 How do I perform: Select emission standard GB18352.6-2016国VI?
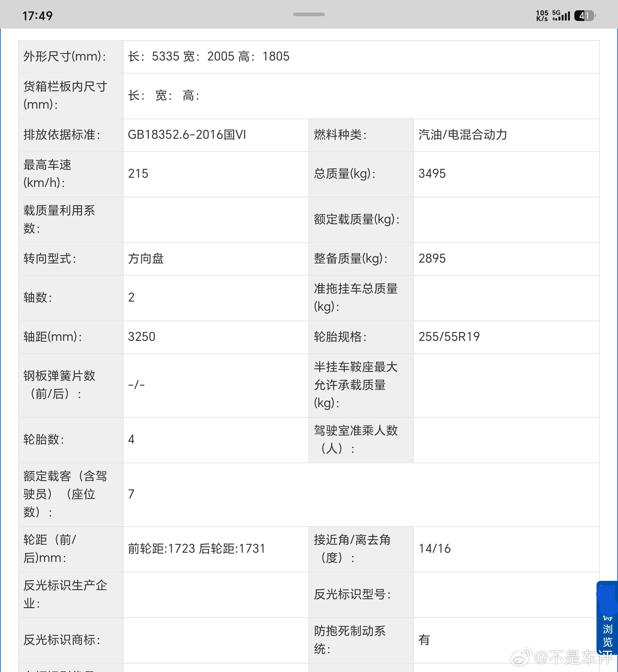(187, 135)
